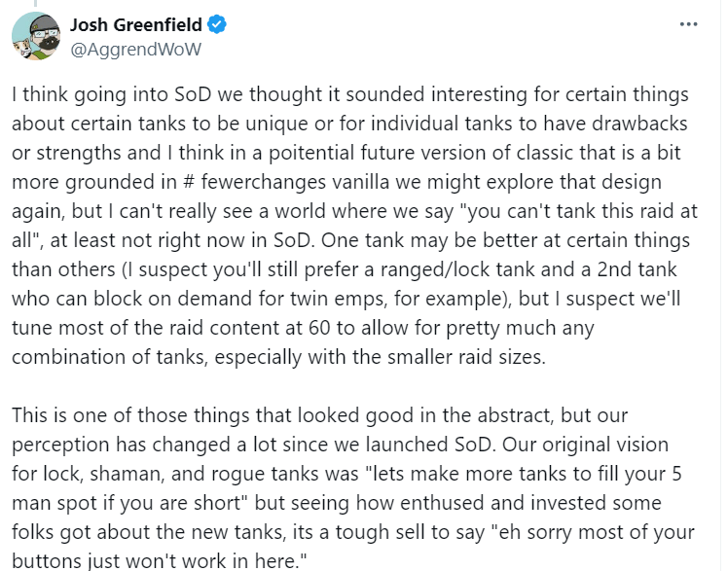Open the Josh Greenfield display name link
Screen dimensions: 728x571
pyautogui.click(x=136, y=24)
